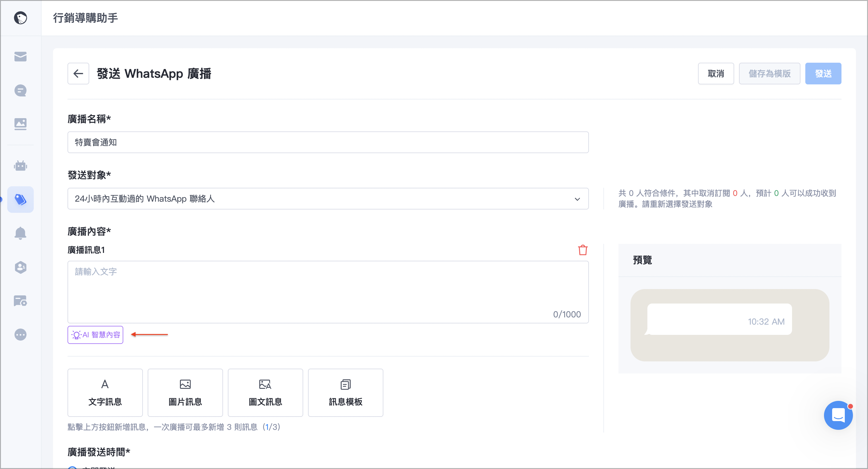The image size is (868, 469).
Task: Click the 取消 button
Action: 716,74
